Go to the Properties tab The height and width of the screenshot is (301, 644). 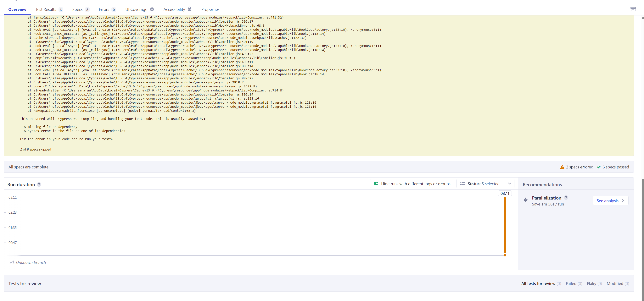pos(210,9)
